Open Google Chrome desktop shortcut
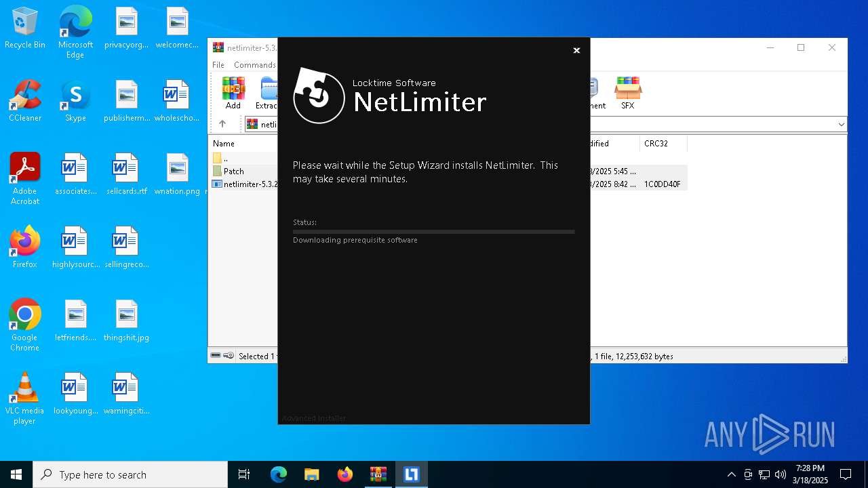This screenshot has width=868, height=488. click(x=25, y=325)
